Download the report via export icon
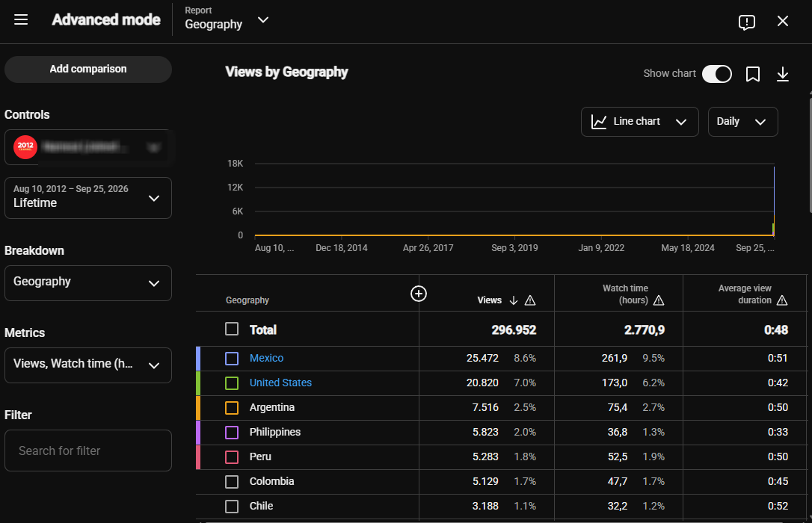The image size is (812, 523). [x=783, y=74]
